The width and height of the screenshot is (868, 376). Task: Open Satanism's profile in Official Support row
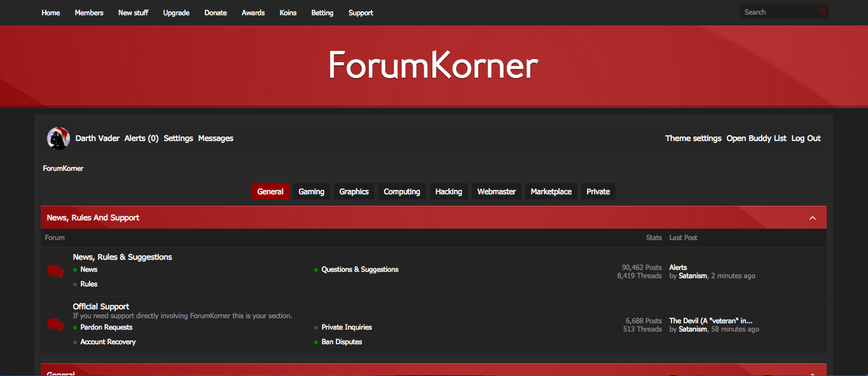point(692,330)
